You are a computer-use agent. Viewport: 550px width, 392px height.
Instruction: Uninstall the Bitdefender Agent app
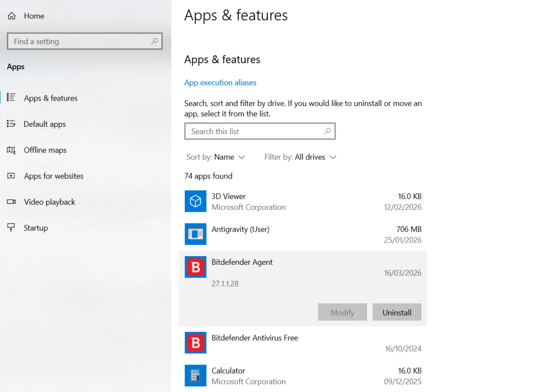pos(397,312)
